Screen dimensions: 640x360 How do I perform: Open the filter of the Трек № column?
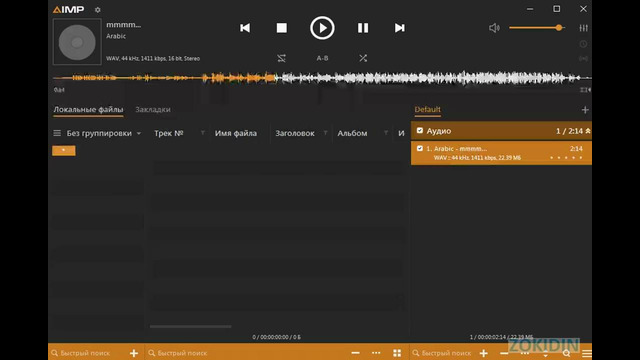[202, 133]
